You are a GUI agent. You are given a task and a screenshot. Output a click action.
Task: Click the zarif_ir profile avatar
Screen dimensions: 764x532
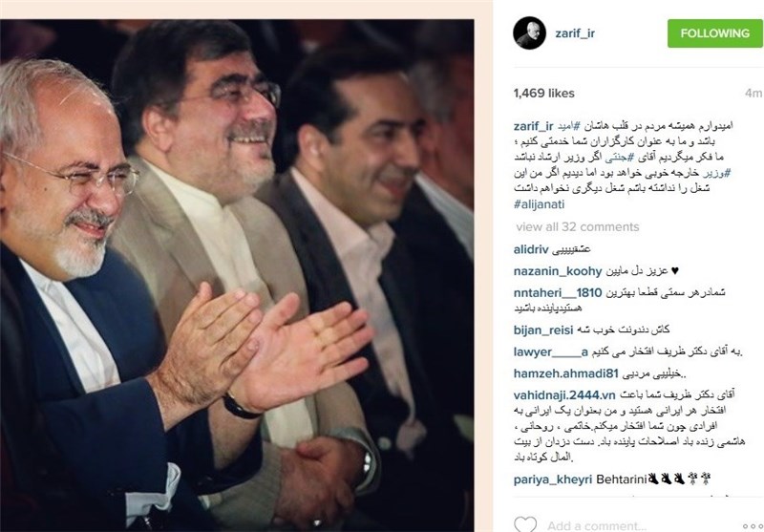click(529, 33)
